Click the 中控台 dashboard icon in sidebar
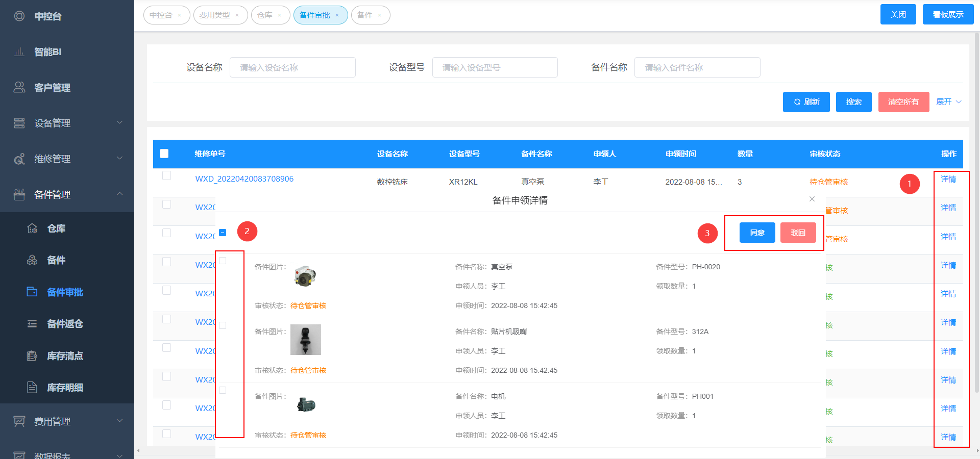The width and height of the screenshot is (980, 459). [x=19, y=16]
